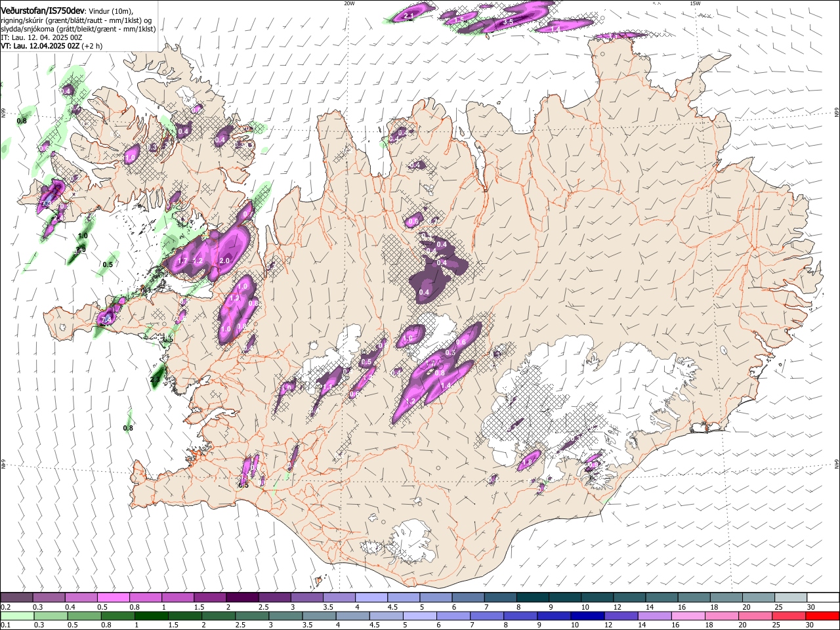Click the 0.2 label in the purple legend
Viewport: 840px width, 630px height.
click(6, 608)
